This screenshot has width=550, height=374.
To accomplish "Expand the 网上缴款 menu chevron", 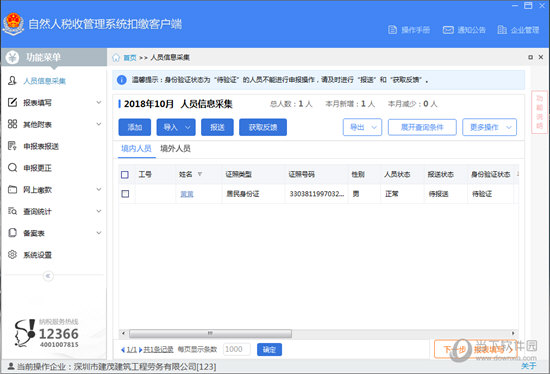I will coord(99,189).
